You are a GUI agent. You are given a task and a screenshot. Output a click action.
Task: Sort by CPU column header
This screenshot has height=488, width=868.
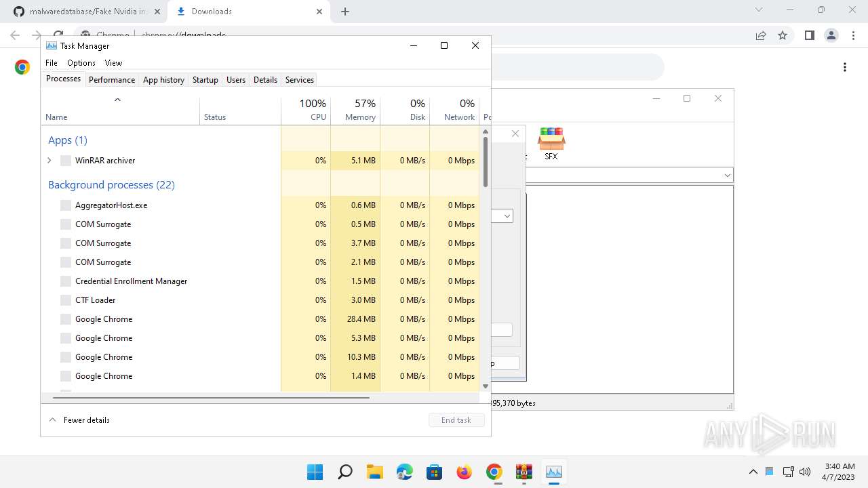click(306, 110)
